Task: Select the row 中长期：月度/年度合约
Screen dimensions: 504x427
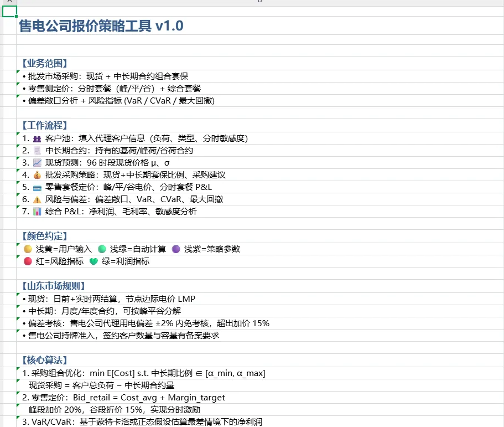Action: point(259,311)
